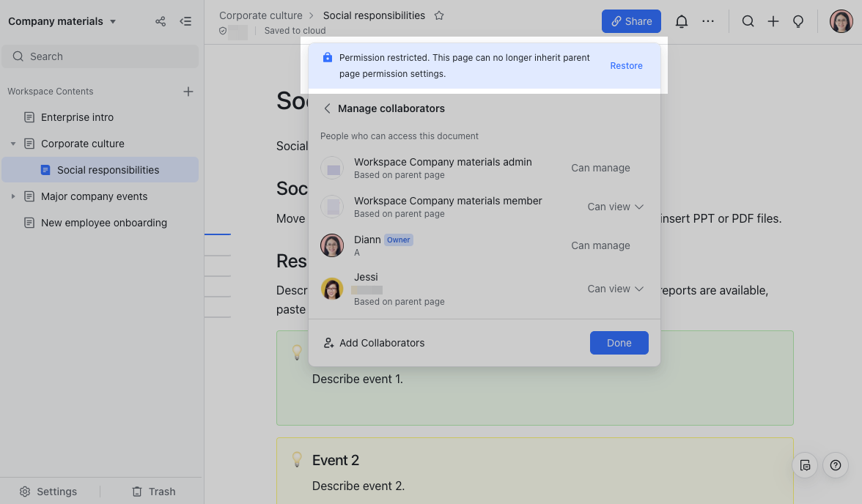Open the more options ellipsis menu

click(708, 21)
